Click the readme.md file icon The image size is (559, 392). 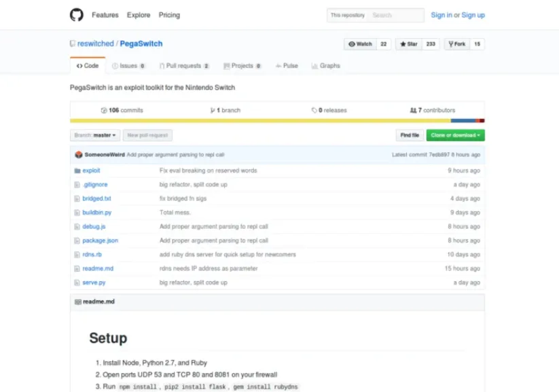pyautogui.click(x=76, y=268)
